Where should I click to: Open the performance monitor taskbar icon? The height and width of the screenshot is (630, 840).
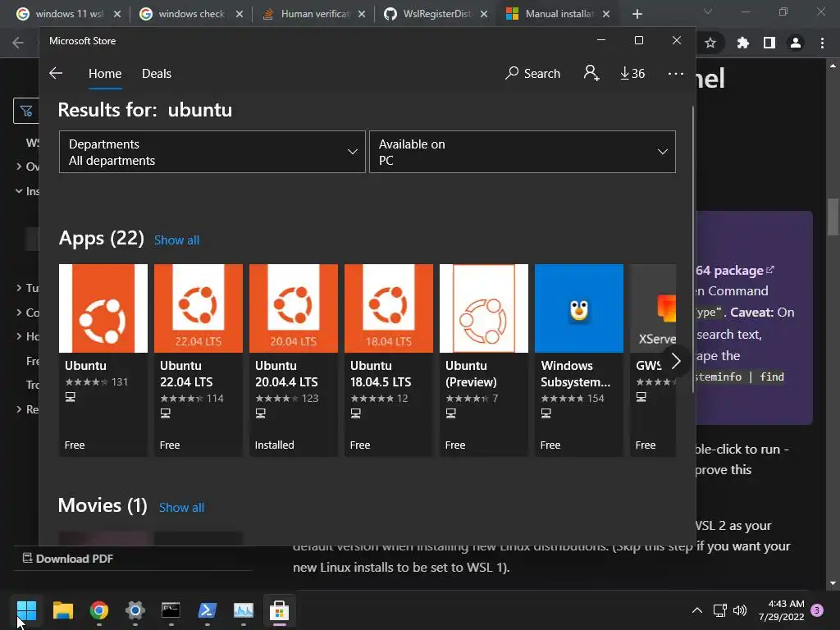click(x=243, y=610)
